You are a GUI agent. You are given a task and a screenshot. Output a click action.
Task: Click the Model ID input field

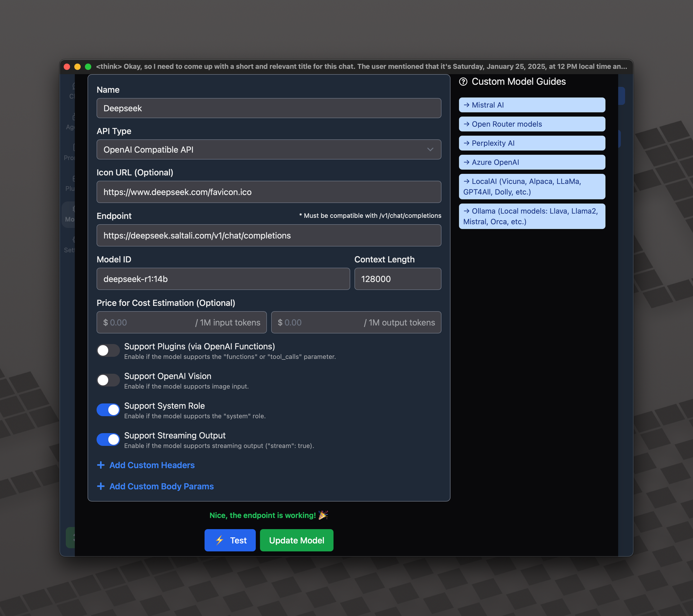(x=223, y=279)
